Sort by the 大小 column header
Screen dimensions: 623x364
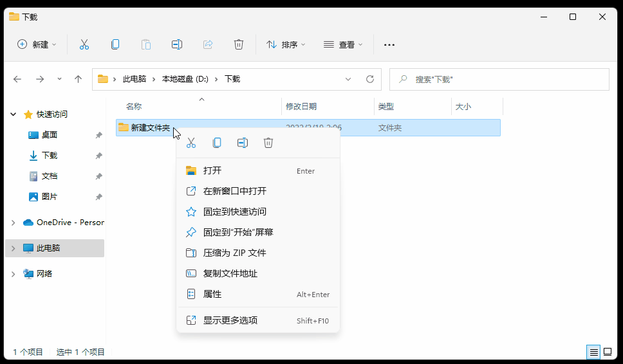tap(463, 106)
